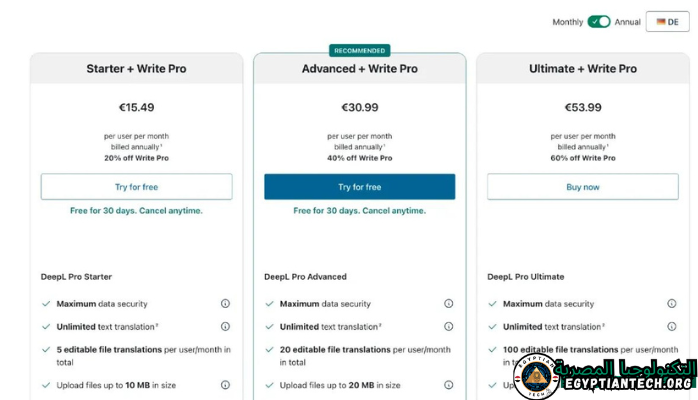Click info icon next to Starter's 10 MB upload limit
The image size is (698, 400).
(x=225, y=385)
